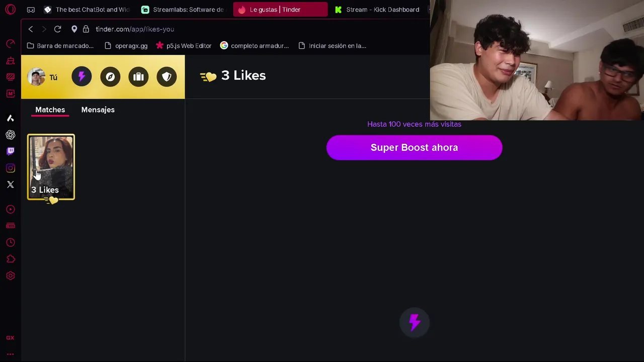The image size is (644, 362).
Task: Reload the Tinder page
Action: tap(57, 29)
